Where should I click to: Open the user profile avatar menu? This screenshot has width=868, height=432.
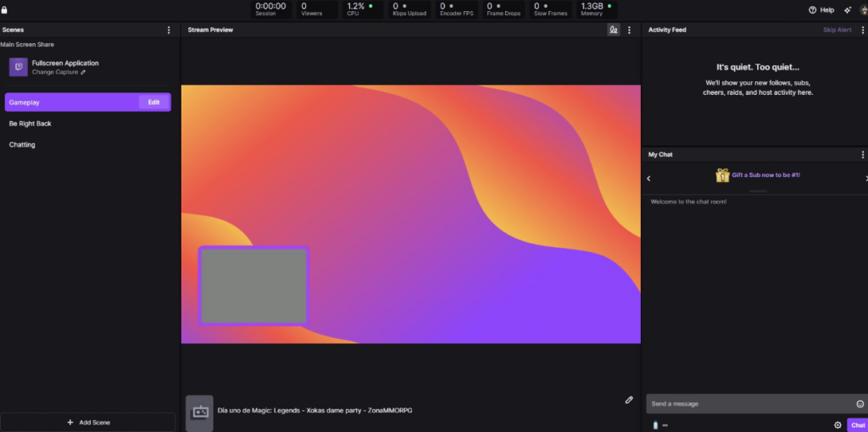click(x=864, y=10)
